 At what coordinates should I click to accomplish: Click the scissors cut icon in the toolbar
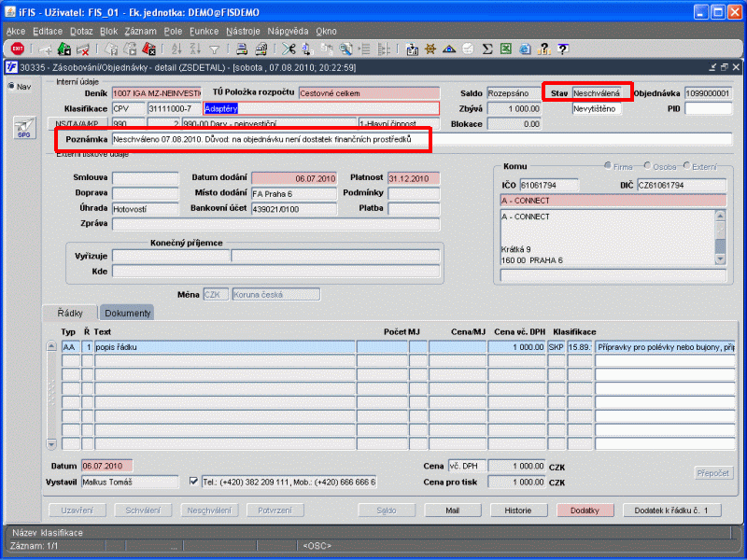click(x=289, y=49)
